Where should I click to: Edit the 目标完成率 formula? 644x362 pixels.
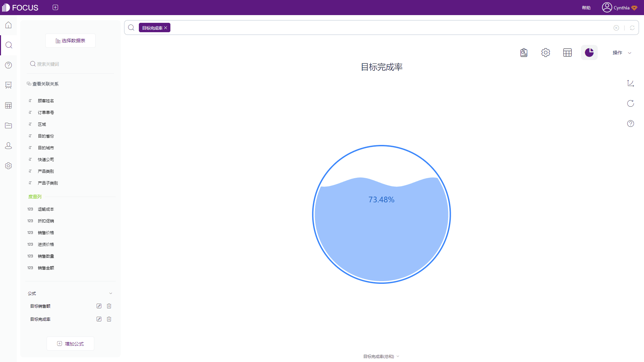(x=99, y=319)
